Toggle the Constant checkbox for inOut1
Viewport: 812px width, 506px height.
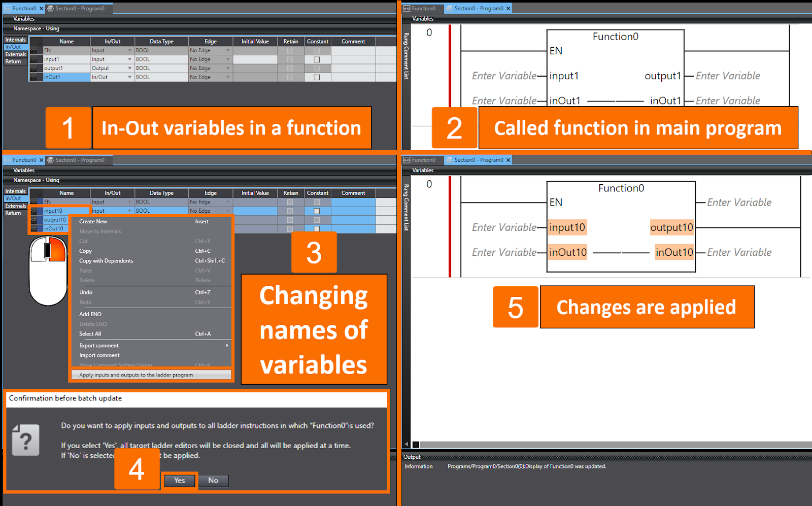(317, 77)
